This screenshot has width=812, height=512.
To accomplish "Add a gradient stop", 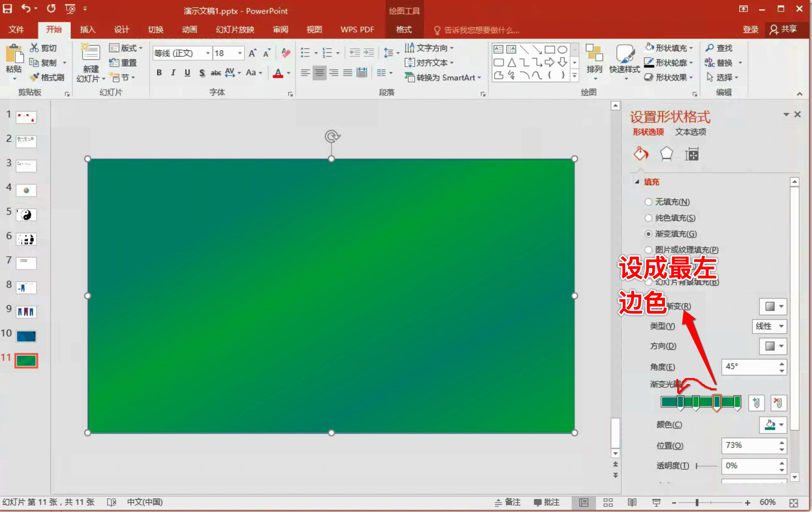I will click(x=756, y=403).
